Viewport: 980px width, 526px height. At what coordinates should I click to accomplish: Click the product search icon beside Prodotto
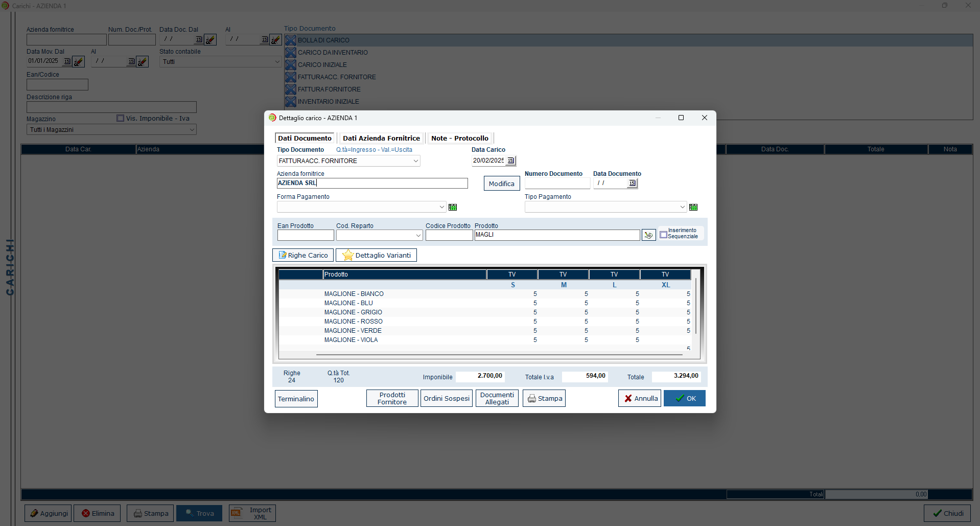pyautogui.click(x=648, y=235)
